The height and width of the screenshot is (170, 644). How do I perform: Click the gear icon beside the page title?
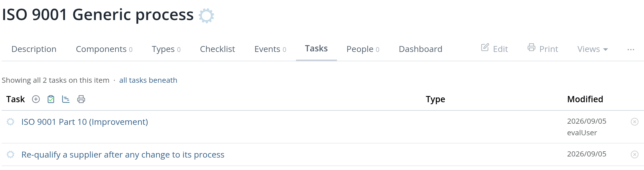[x=206, y=16]
